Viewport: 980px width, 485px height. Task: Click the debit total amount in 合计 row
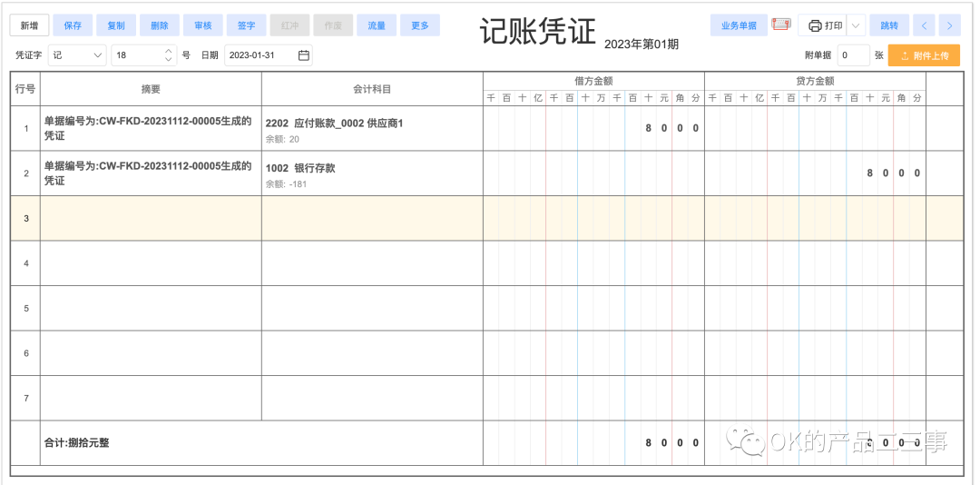click(593, 443)
